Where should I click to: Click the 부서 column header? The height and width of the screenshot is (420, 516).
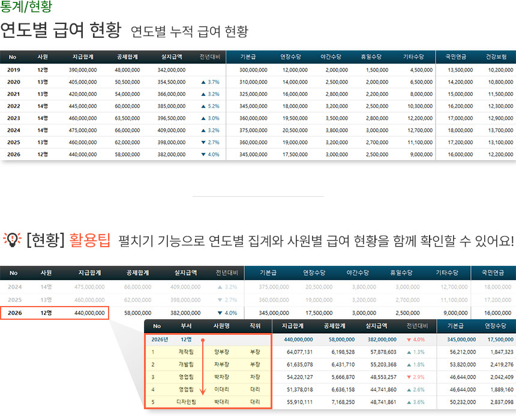(x=187, y=326)
